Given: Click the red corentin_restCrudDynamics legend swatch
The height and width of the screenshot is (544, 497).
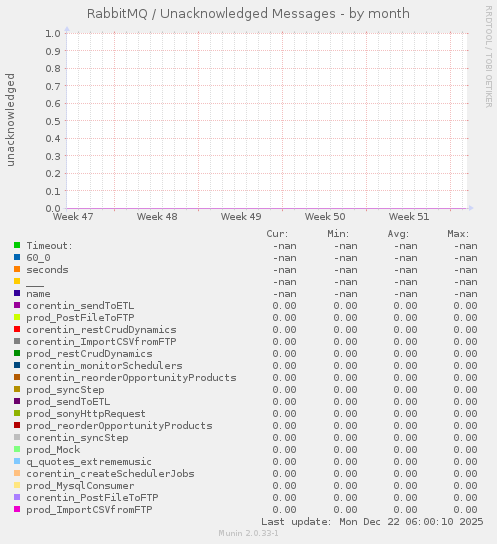Looking at the screenshot, I should click(17, 329).
